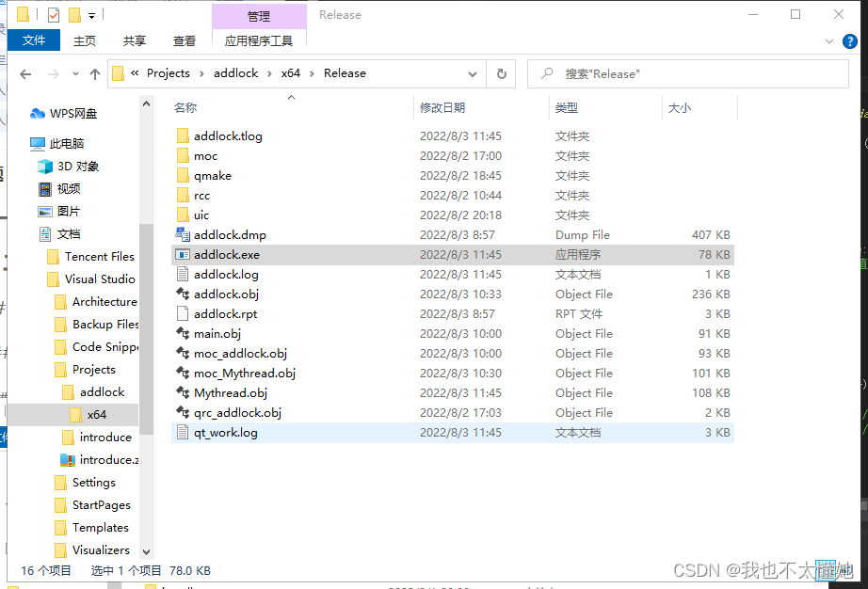
Task: Click the search Release input box
Action: pos(687,73)
